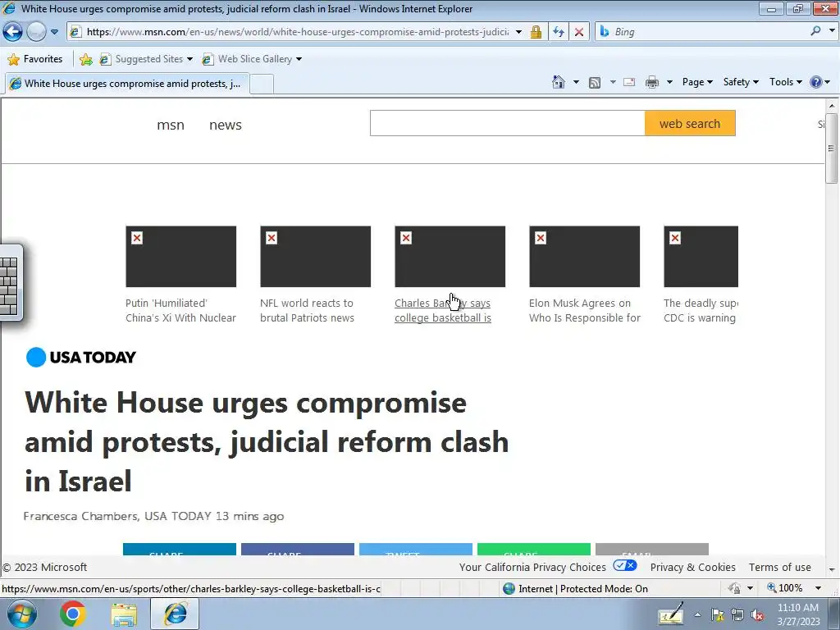Open a new blank tab
This screenshot has height=630, width=840.
[x=262, y=84]
